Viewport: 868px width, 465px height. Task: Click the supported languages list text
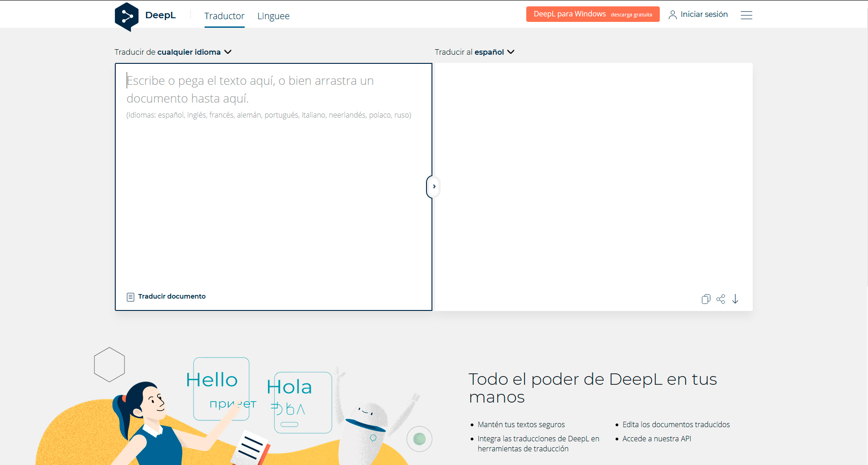269,115
